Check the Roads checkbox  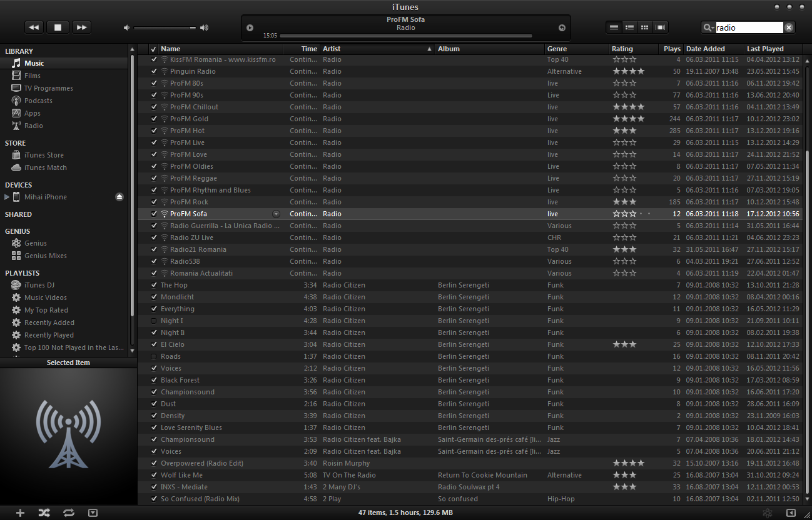click(154, 356)
